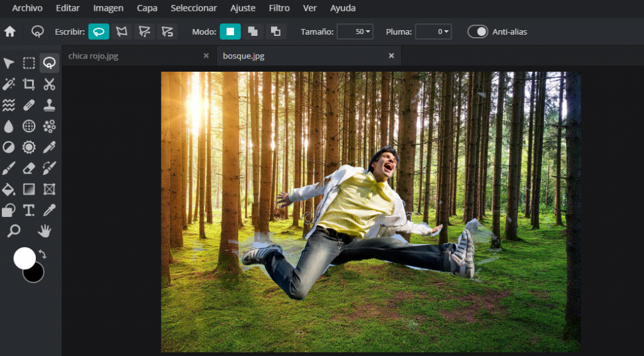Choose the scissors Cutout tool
Viewport: 644px width, 356px height.
[49, 84]
